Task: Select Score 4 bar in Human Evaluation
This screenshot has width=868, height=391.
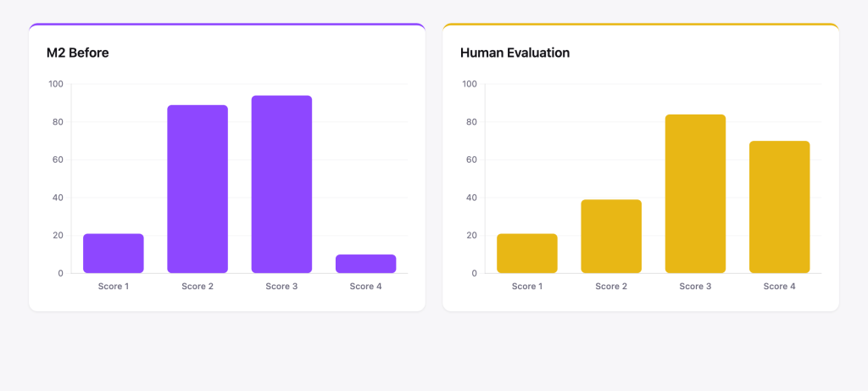Action: pos(779,207)
